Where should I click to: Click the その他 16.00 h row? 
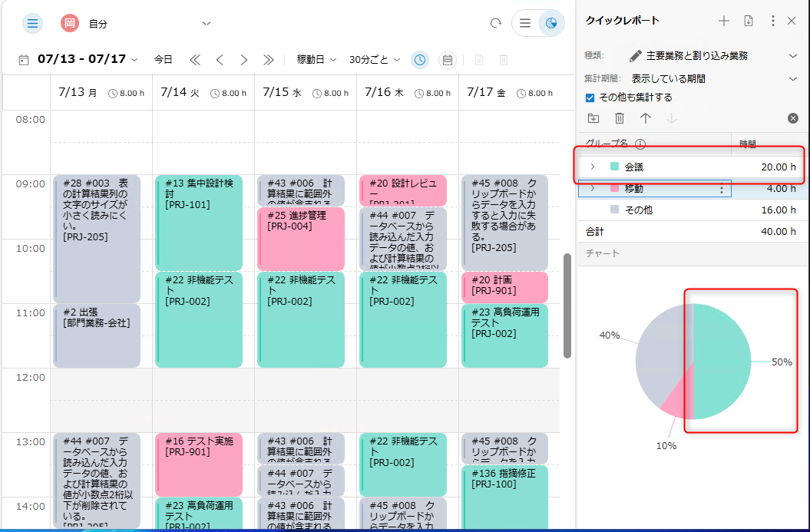693,210
